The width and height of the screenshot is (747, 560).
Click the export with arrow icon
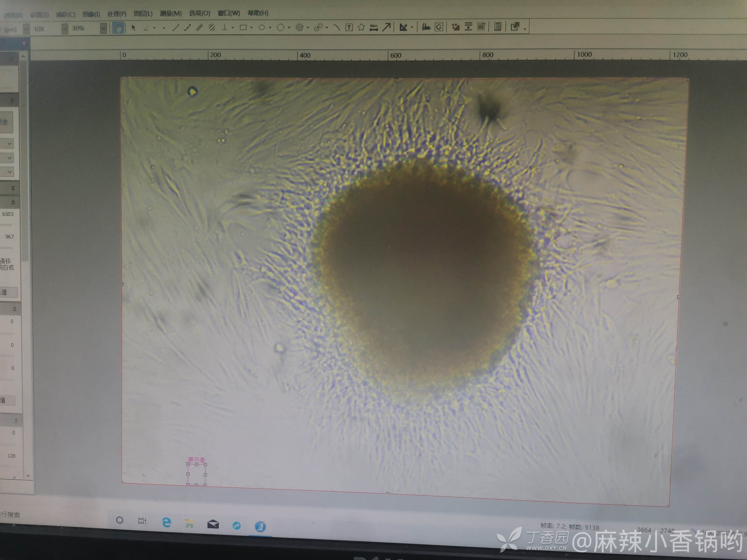click(x=515, y=27)
